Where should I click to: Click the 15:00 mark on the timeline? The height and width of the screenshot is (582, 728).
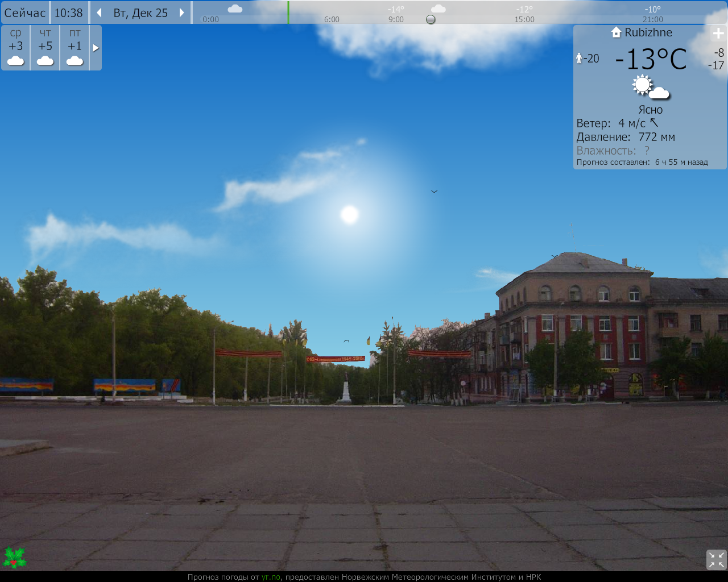524,19
